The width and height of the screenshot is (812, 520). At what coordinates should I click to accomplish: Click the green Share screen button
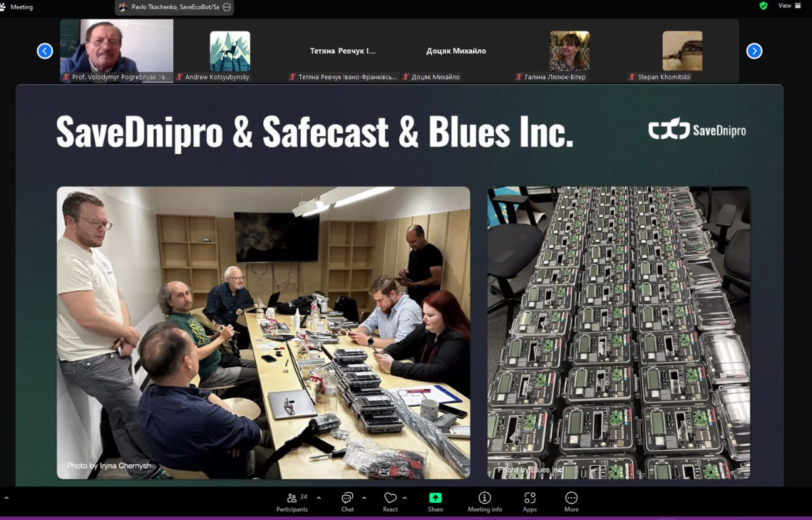tap(435, 502)
